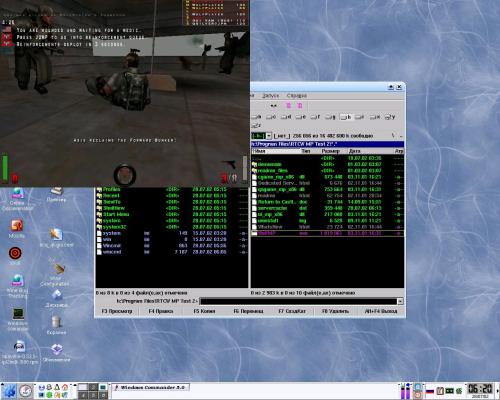Click the parent directory '..' button
Screen dimensions: 500x400
[401, 136]
